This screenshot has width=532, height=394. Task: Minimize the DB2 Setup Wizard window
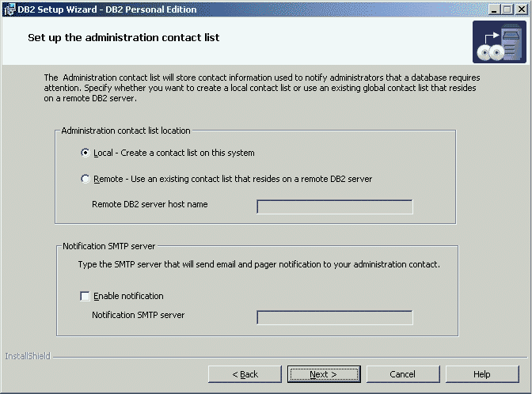pyautogui.click(x=492, y=9)
